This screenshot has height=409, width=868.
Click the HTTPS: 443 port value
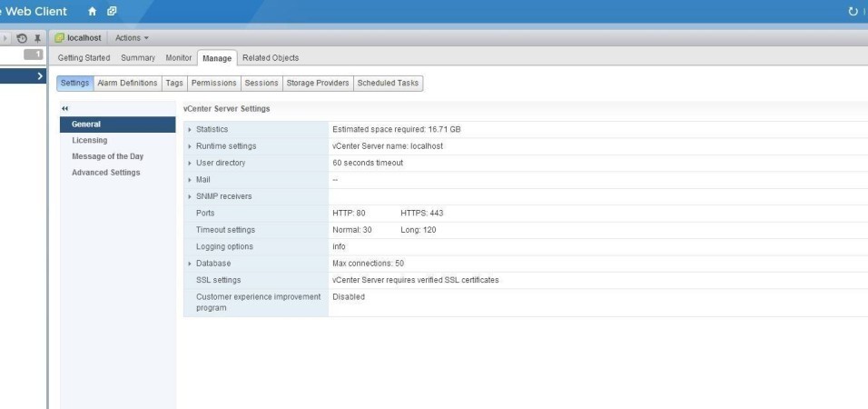pyautogui.click(x=422, y=214)
